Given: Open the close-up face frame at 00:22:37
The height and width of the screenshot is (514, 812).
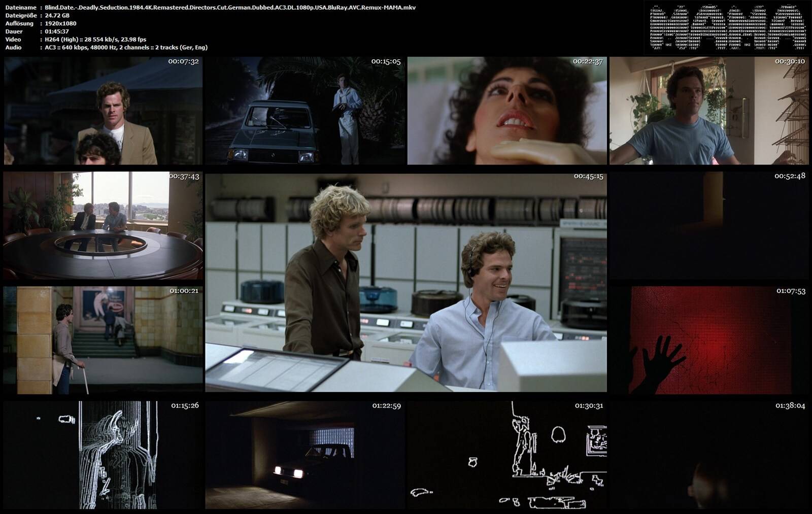Looking at the screenshot, I should point(507,111).
